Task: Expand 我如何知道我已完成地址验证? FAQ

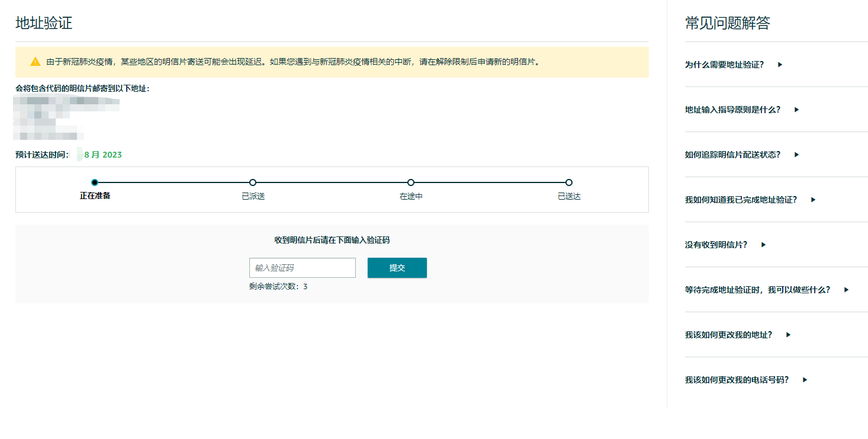Action: pyautogui.click(x=750, y=200)
